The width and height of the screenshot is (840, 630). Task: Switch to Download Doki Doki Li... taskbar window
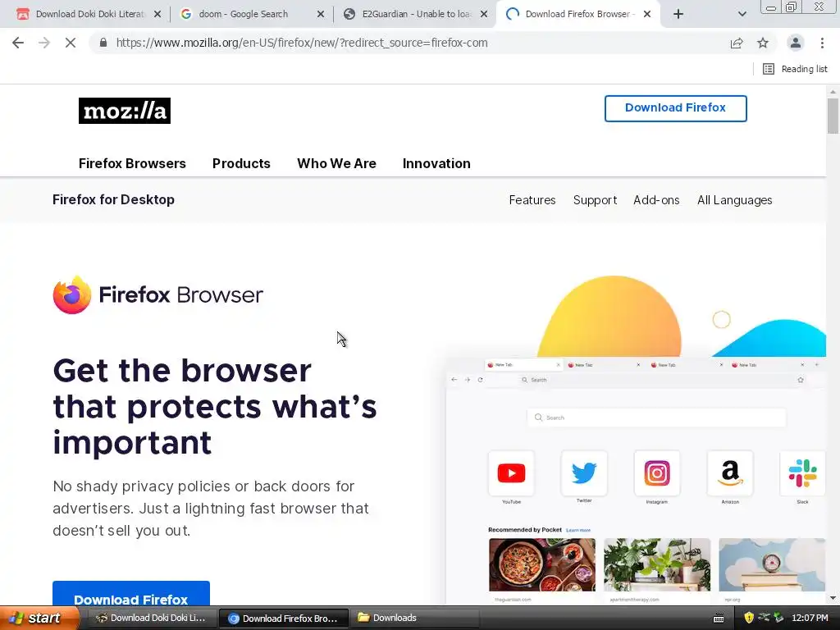point(152,618)
